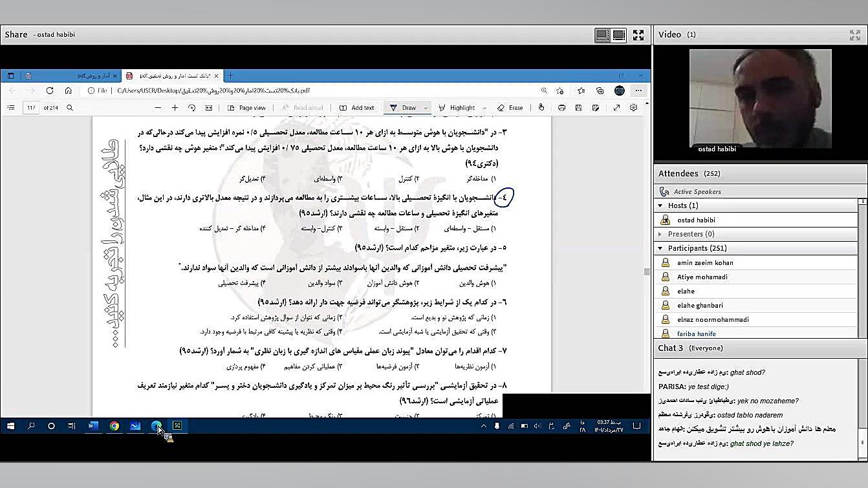Toggle touch drawing hand icon
The width and height of the screenshot is (868, 488).
pyautogui.click(x=541, y=108)
